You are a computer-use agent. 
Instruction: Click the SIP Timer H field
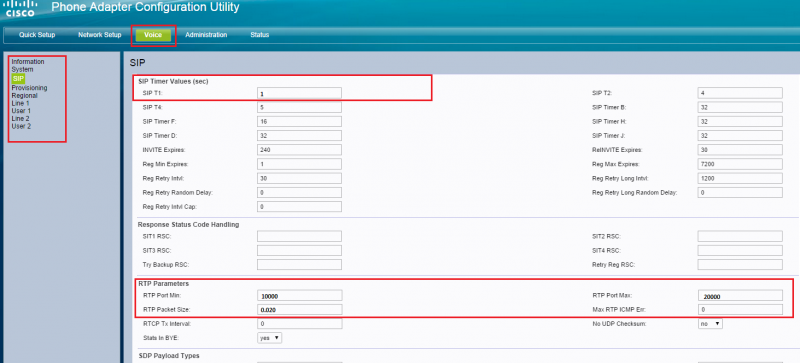(740, 122)
